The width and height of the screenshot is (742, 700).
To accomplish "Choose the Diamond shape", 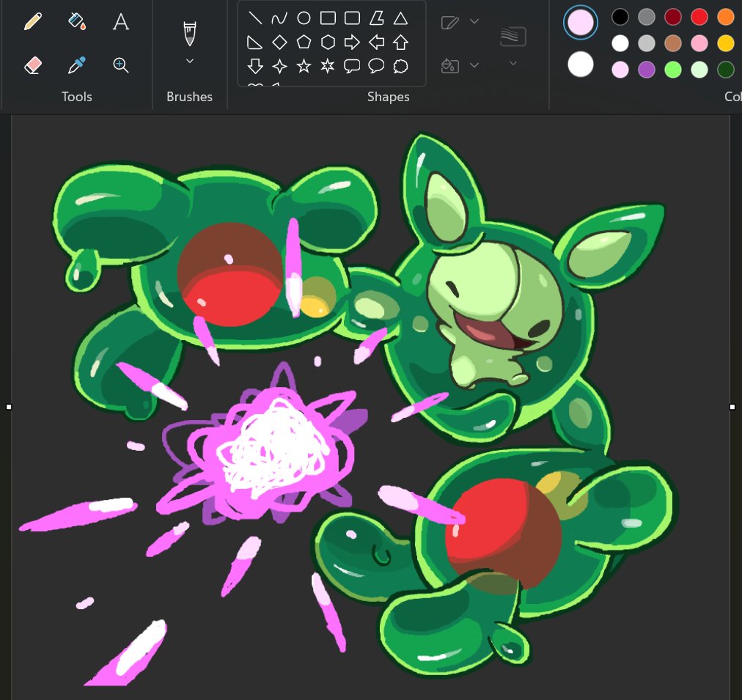I will click(x=279, y=43).
